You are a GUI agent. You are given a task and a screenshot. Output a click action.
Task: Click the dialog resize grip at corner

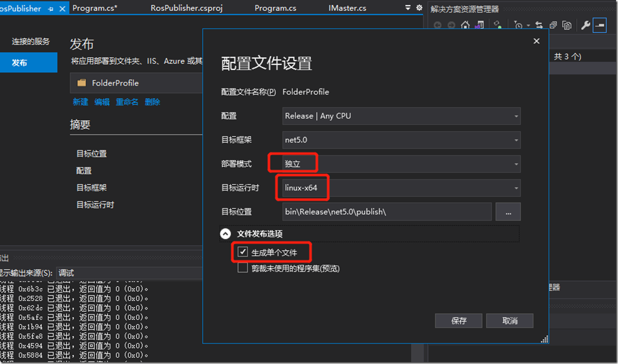[x=545, y=339]
